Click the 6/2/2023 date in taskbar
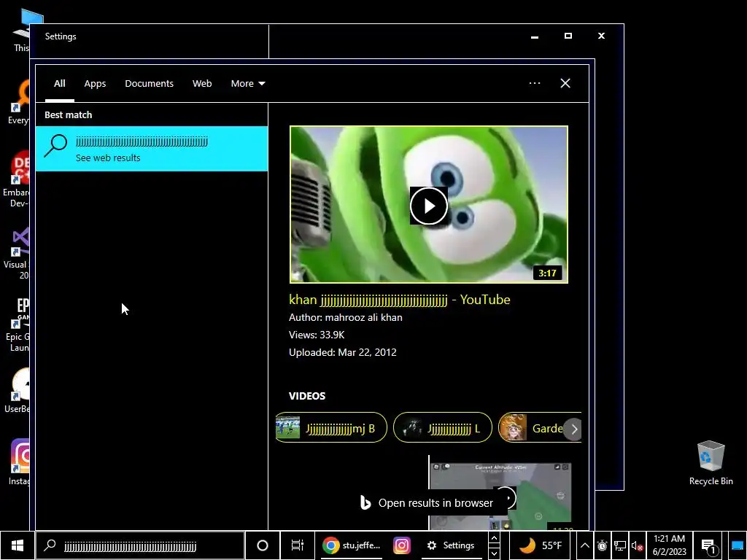The image size is (747, 560). click(669, 552)
